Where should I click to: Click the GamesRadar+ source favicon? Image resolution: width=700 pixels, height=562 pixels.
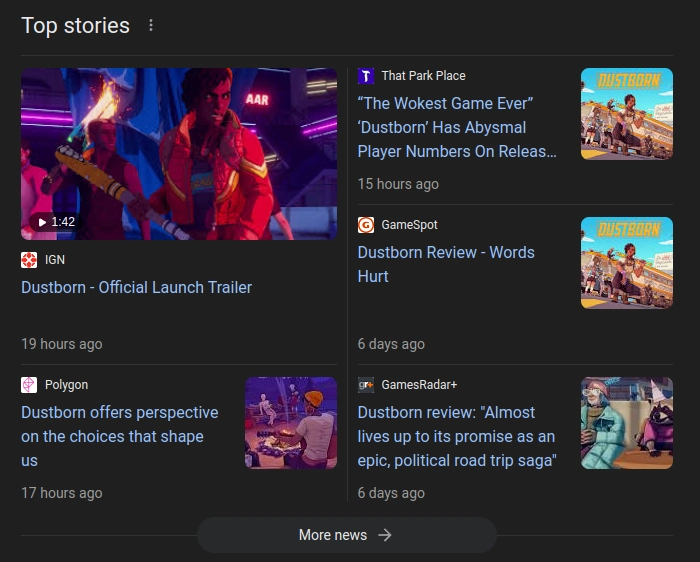[366, 385]
